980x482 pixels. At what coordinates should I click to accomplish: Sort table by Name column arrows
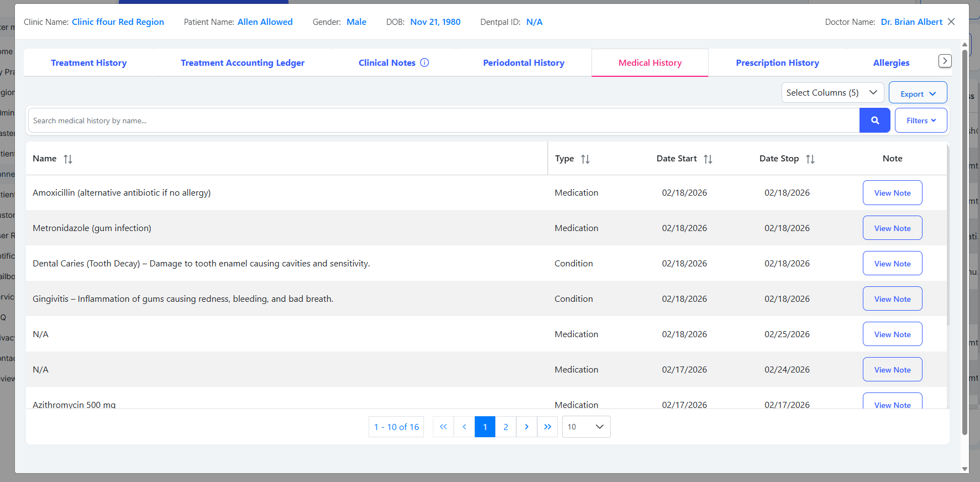pyautogui.click(x=68, y=159)
